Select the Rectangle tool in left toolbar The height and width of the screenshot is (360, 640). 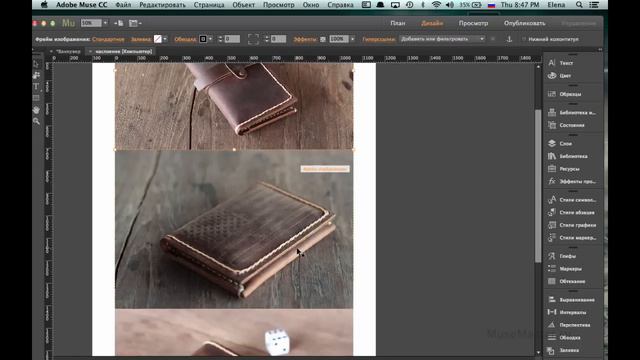pos(36,98)
